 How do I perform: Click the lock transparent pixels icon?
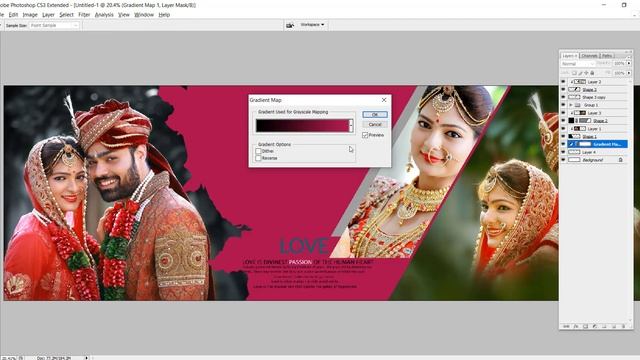click(x=574, y=73)
